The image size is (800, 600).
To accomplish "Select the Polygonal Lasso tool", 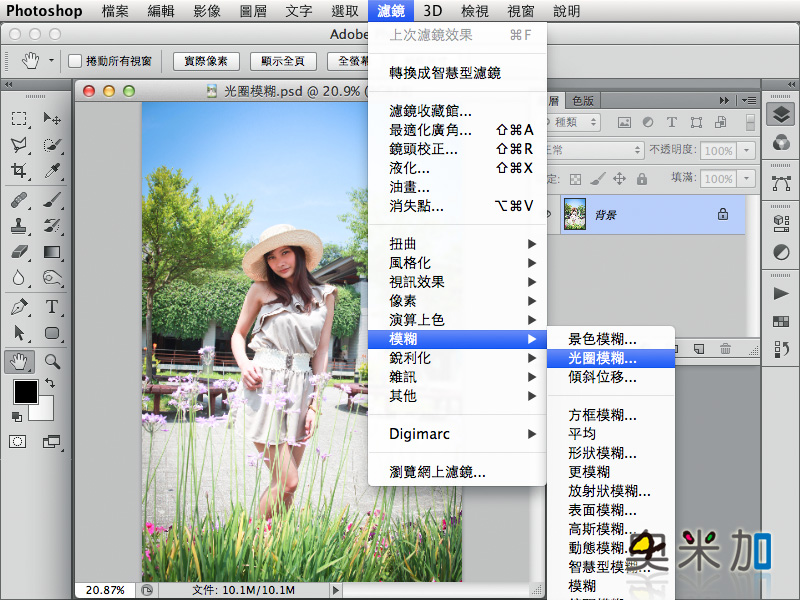I will pos(19,145).
